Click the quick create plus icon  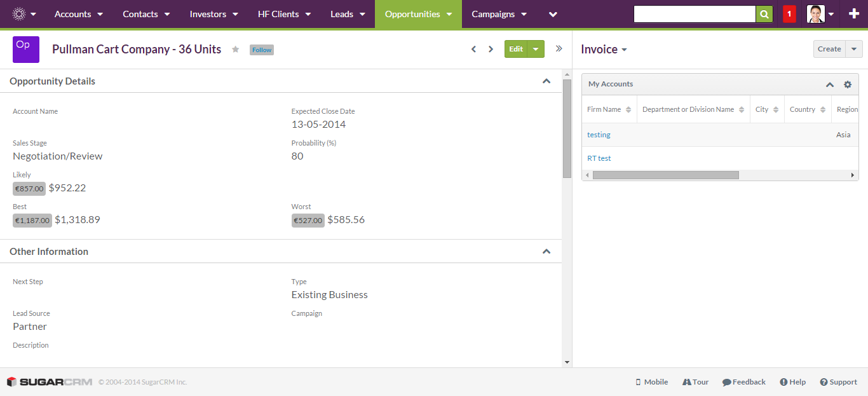pos(854,14)
